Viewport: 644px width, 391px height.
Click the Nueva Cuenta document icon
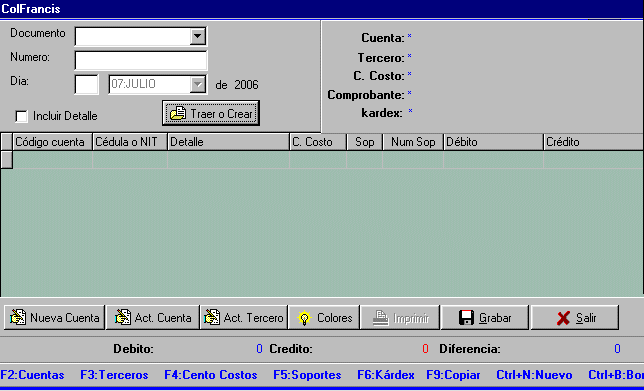pyautogui.click(x=18, y=317)
